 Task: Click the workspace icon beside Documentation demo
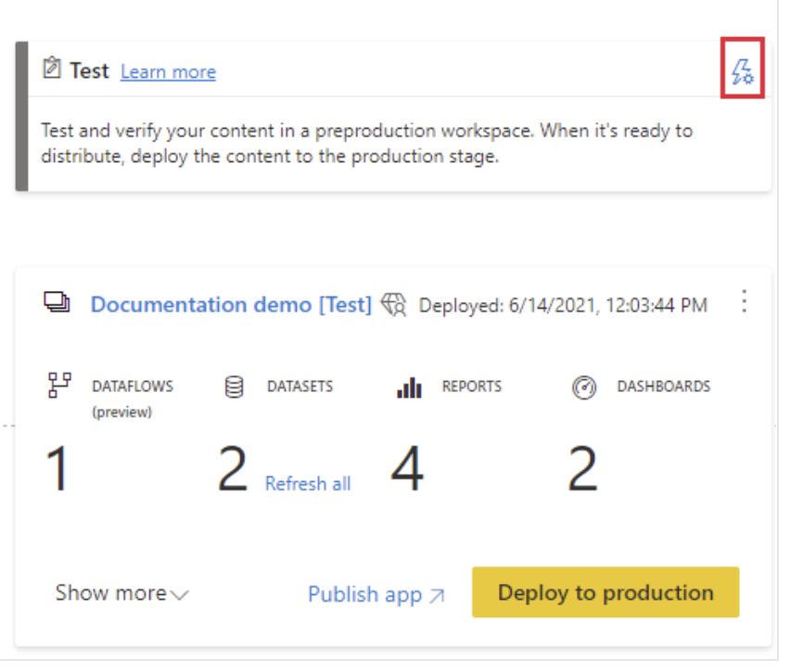57,302
